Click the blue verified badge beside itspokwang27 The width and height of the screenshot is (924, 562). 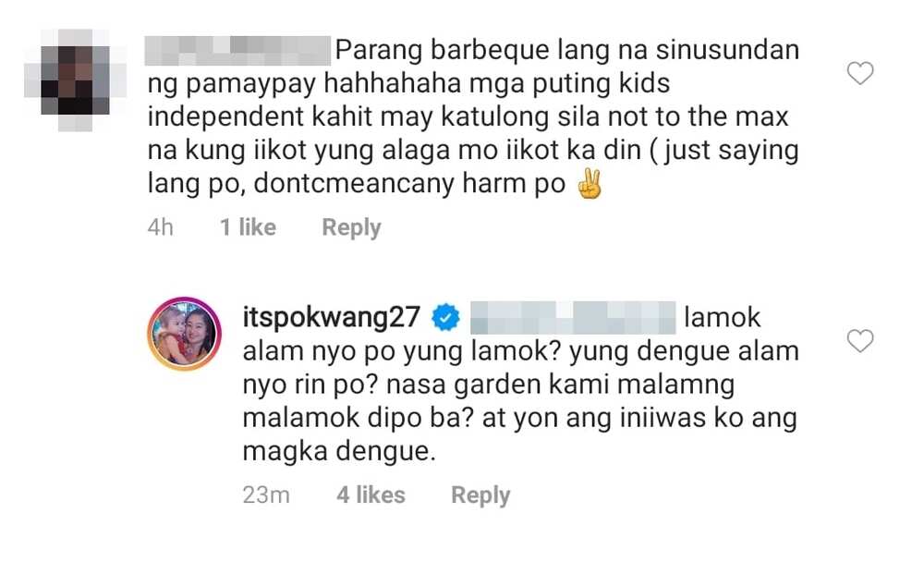(445, 318)
